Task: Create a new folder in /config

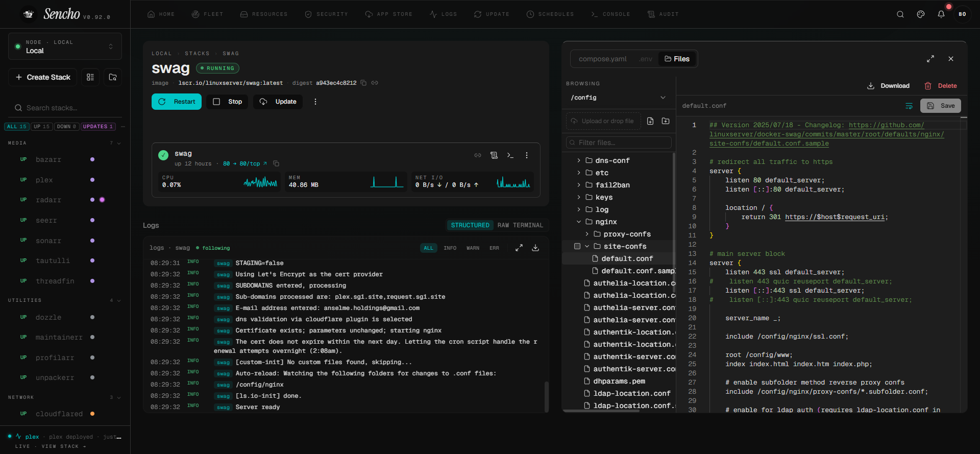Action: tap(666, 121)
